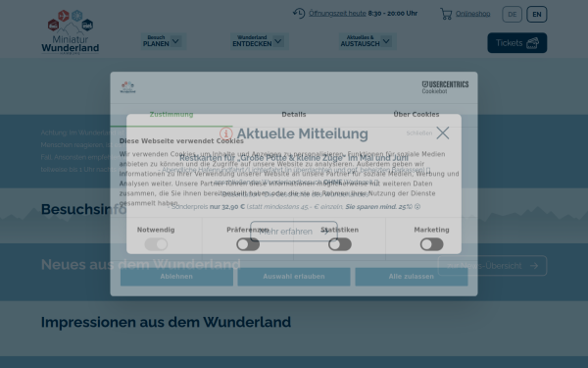This screenshot has width=588, height=368.
Task: Click the ticket icon in Tickets button
Action: 532,43
